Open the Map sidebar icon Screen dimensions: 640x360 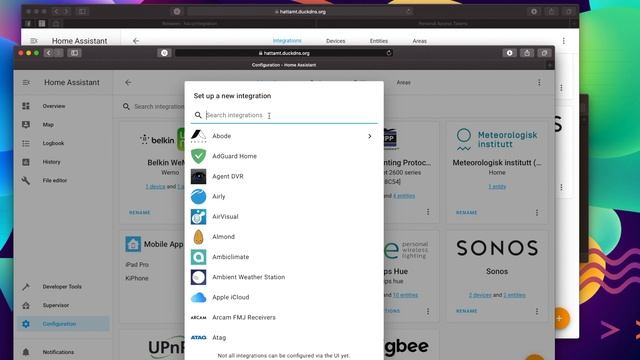(26, 124)
